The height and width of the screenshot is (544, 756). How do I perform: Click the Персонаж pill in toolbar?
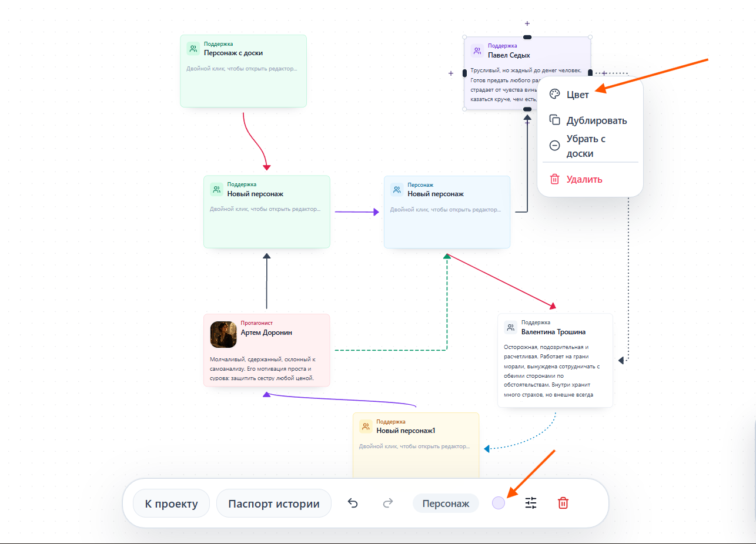point(446,503)
